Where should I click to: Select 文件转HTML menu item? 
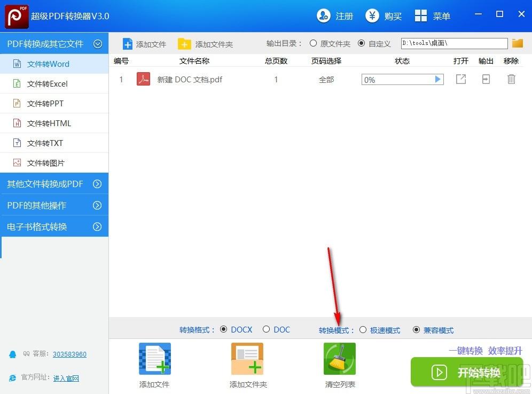(54, 123)
